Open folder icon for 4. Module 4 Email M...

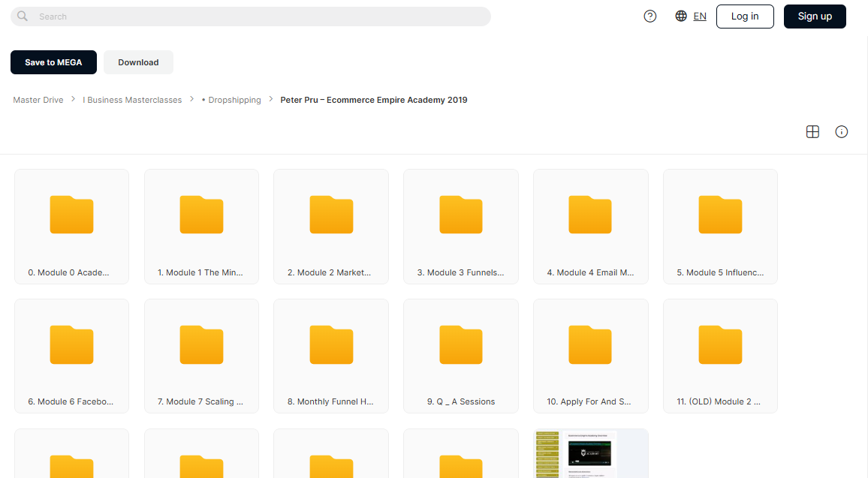click(590, 215)
